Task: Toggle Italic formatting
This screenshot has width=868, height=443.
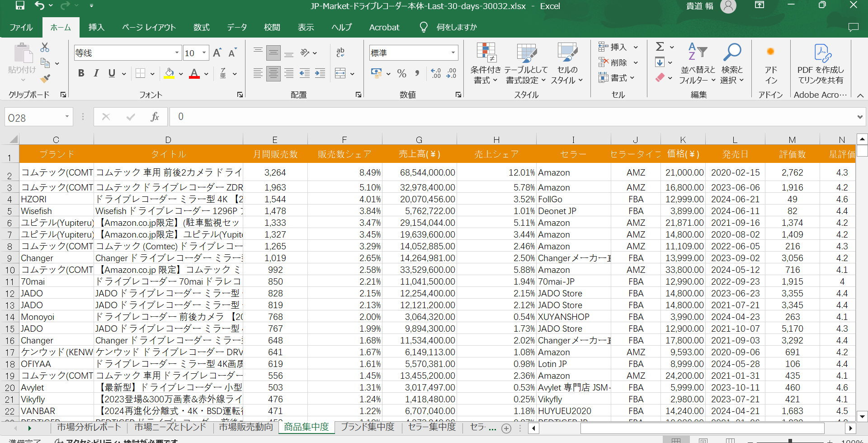Action: [x=96, y=73]
